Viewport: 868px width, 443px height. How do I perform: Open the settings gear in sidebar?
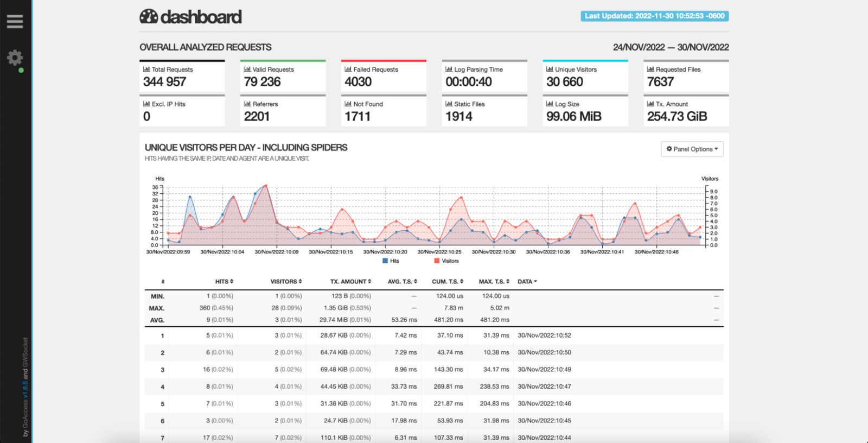[x=15, y=58]
